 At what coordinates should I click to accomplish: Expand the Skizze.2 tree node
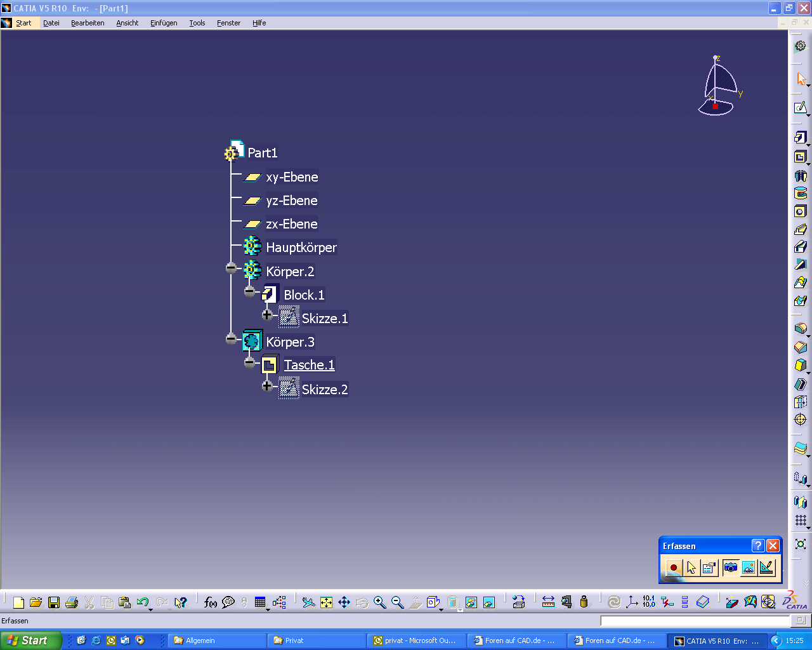(x=267, y=385)
